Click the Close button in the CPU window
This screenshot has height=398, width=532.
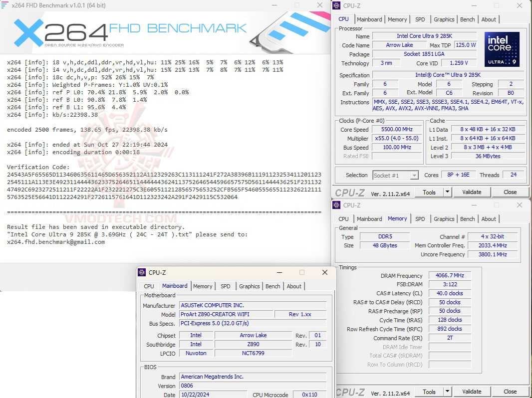511,192
